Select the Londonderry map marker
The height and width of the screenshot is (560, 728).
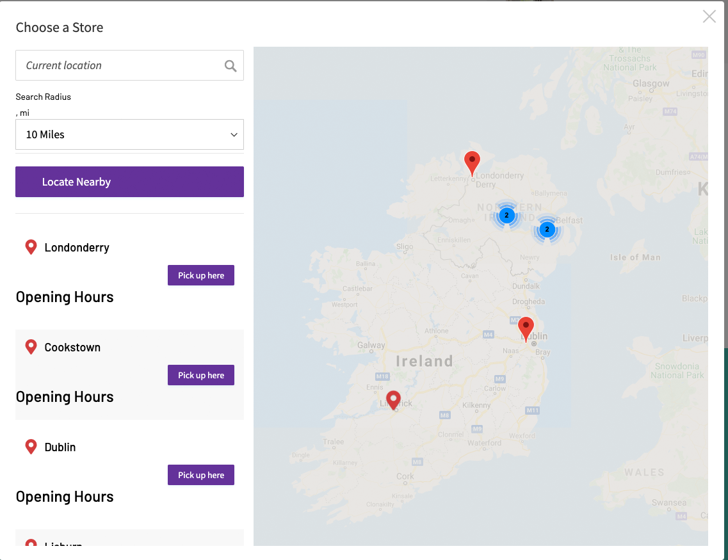(472, 163)
